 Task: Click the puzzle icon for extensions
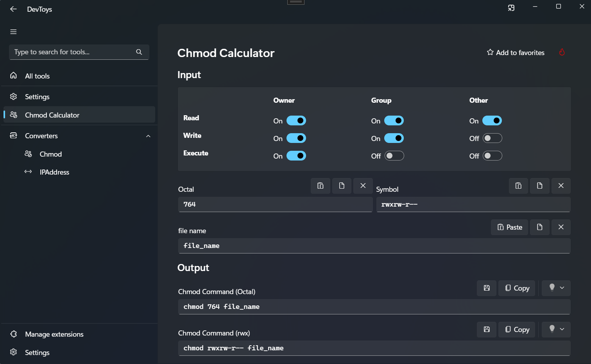(14, 334)
